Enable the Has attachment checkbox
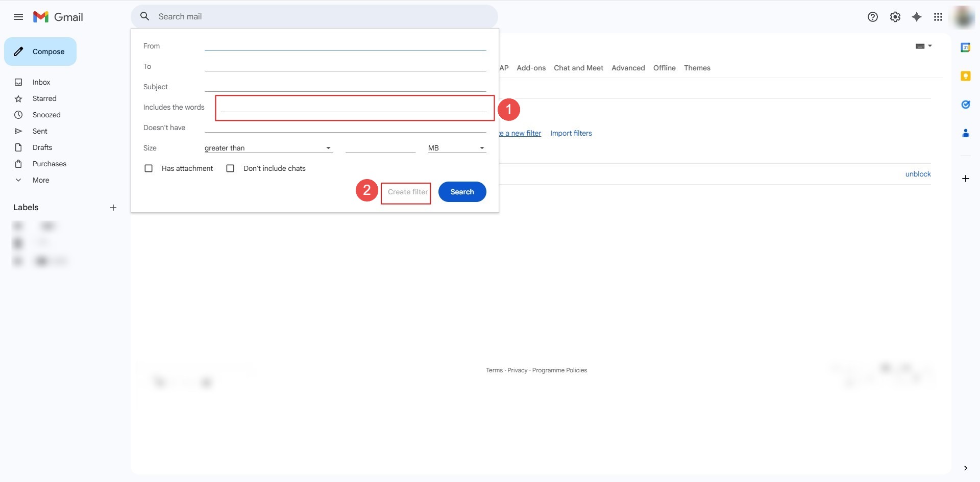 pyautogui.click(x=149, y=168)
